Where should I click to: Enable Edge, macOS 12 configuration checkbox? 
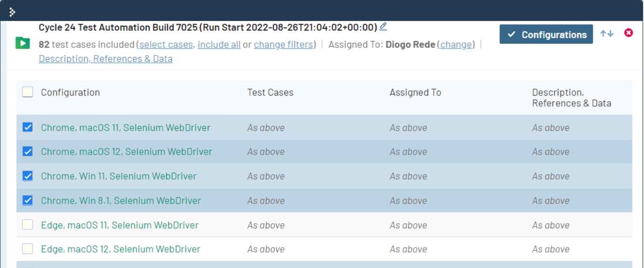point(27,249)
